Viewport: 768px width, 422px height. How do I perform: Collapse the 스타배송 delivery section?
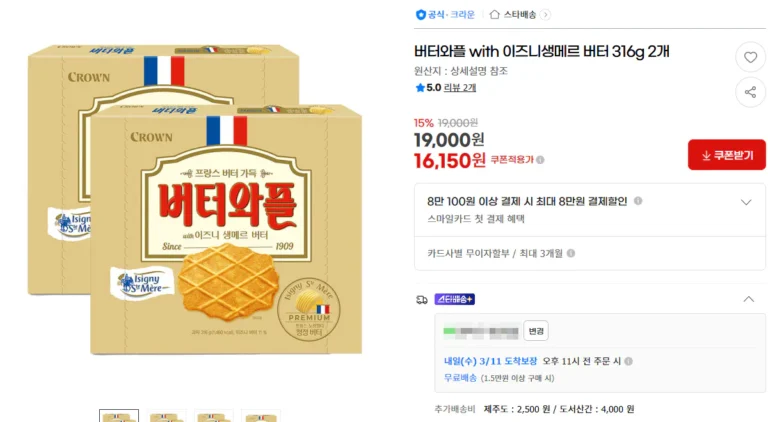coord(748,299)
